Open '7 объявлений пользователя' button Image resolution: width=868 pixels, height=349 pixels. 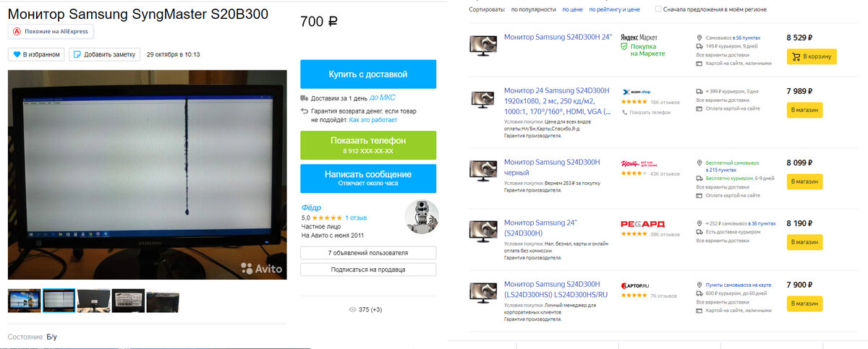368,253
